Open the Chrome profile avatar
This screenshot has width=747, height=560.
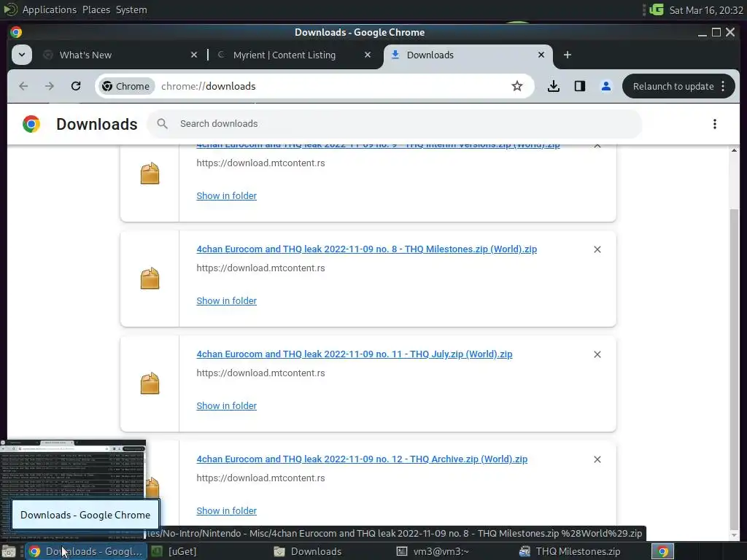pos(606,86)
